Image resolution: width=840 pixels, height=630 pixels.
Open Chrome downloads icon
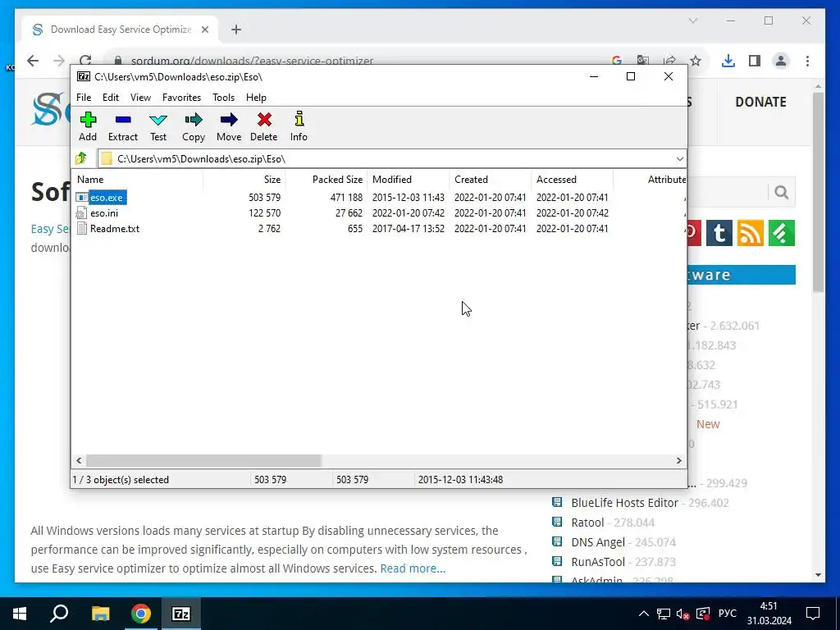pyautogui.click(x=728, y=61)
